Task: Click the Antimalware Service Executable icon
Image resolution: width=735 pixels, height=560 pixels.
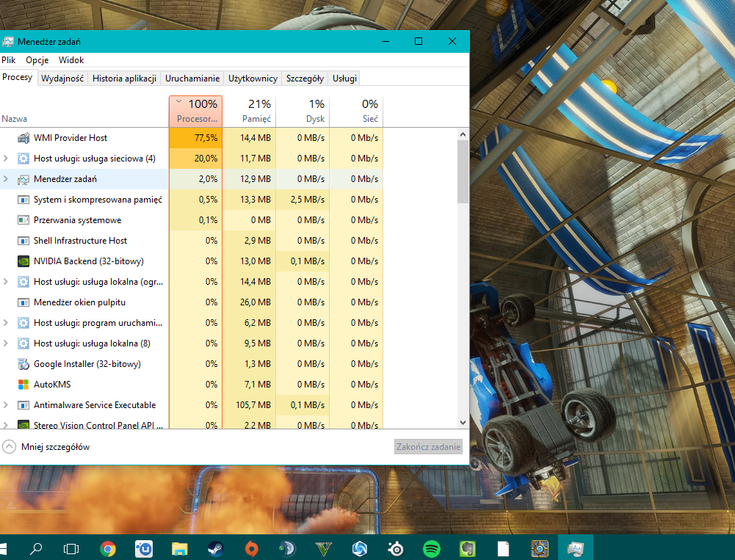Action: coord(23,405)
